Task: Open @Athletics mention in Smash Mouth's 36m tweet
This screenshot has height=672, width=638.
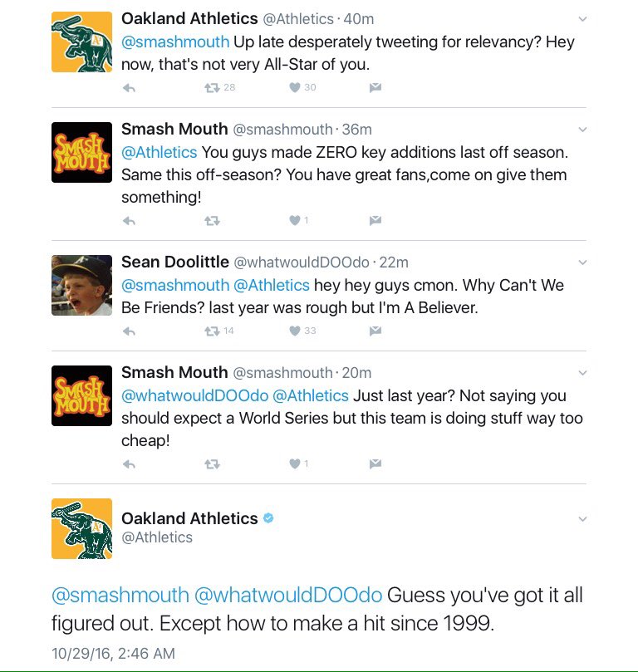Action: [x=159, y=153]
